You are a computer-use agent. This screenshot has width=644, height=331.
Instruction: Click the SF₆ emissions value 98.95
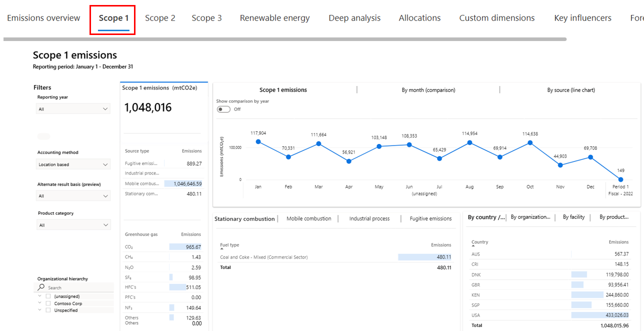[194, 277]
